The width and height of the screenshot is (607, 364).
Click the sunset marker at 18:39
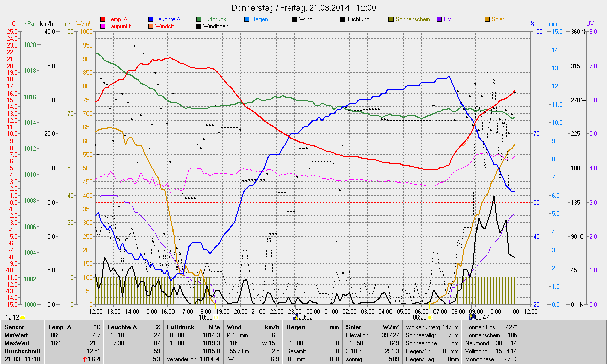216,317
